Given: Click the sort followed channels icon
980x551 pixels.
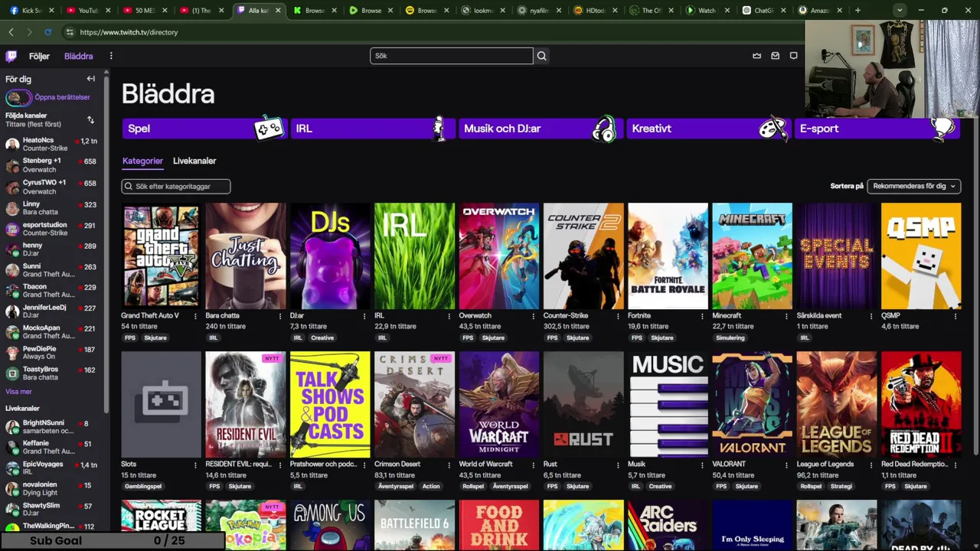Looking at the screenshot, I should 90,120.
